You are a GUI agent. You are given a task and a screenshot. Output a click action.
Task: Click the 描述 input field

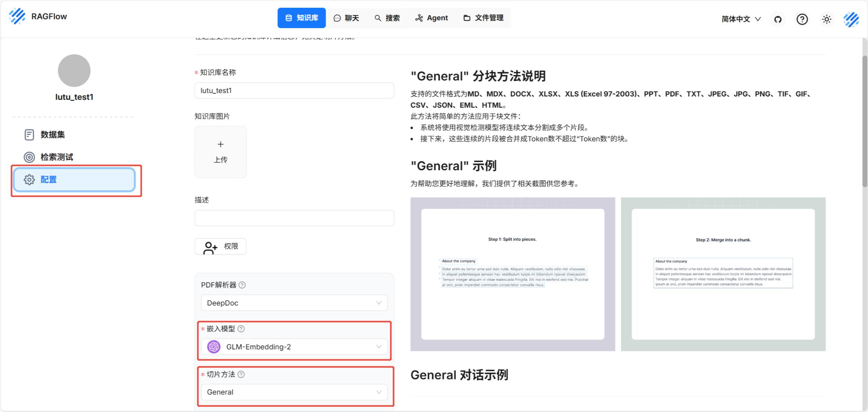(294, 218)
